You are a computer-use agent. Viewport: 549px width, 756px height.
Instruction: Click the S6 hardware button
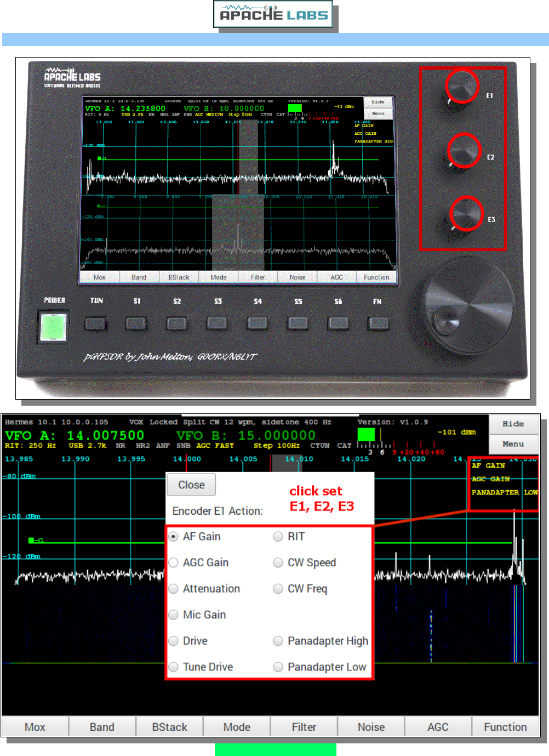click(338, 323)
